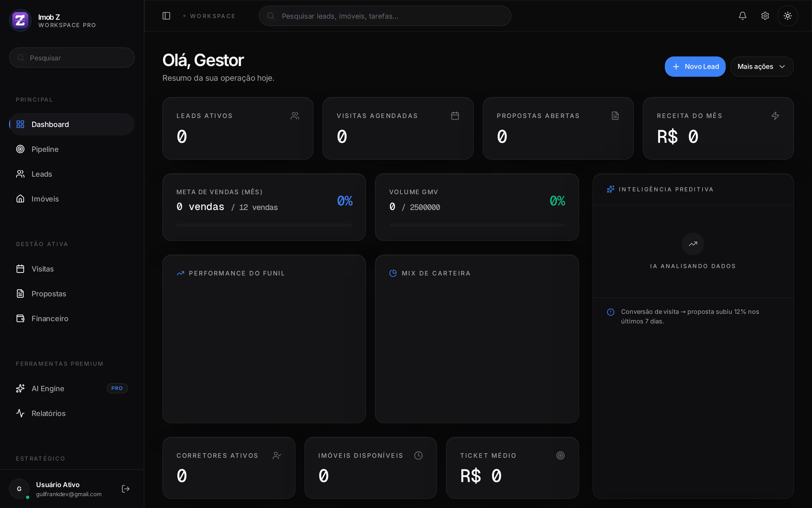The height and width of the screenshot is (508, 812).
Task: Open notifications bell icon
Action: [x=743, y=16]
